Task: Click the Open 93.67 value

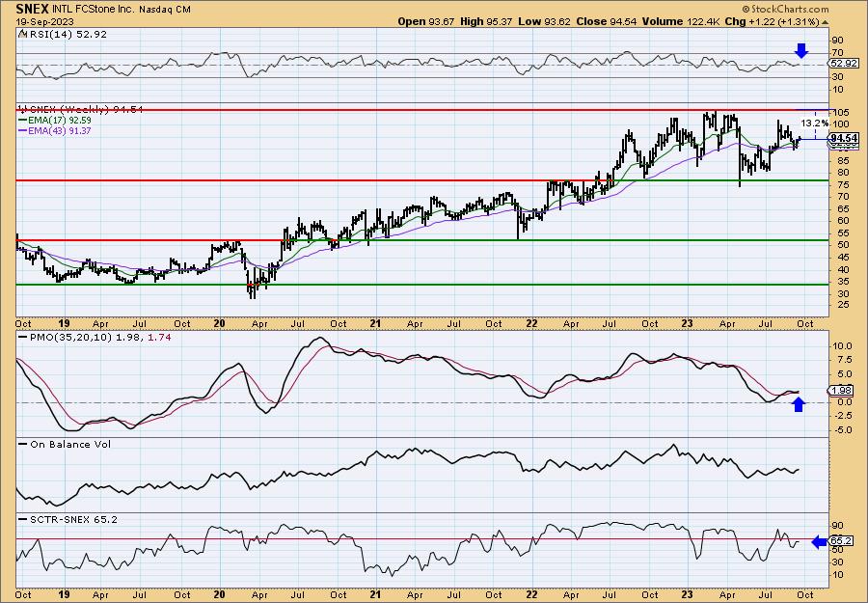Action: coord(425,21)
